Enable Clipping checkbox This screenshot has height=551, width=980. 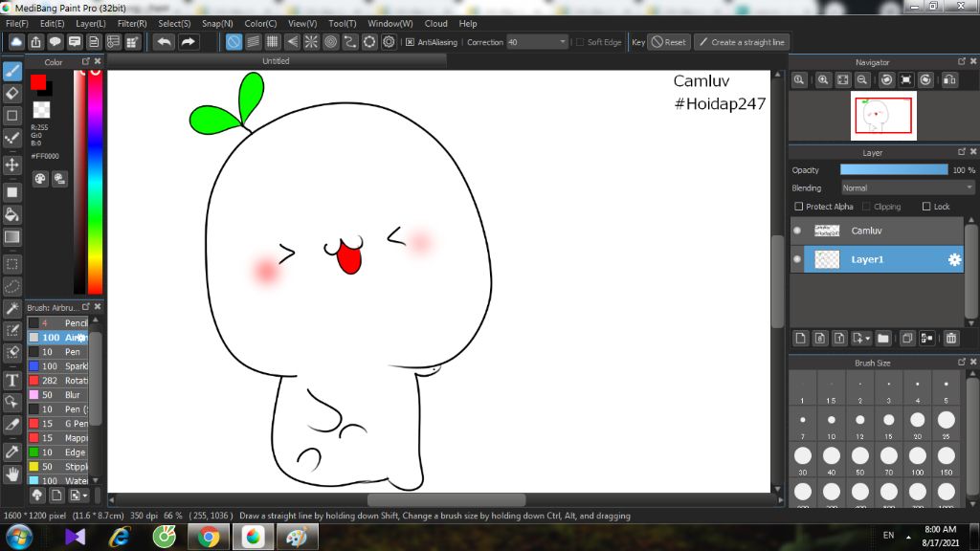pyautogui.click(x=866, y=207)
